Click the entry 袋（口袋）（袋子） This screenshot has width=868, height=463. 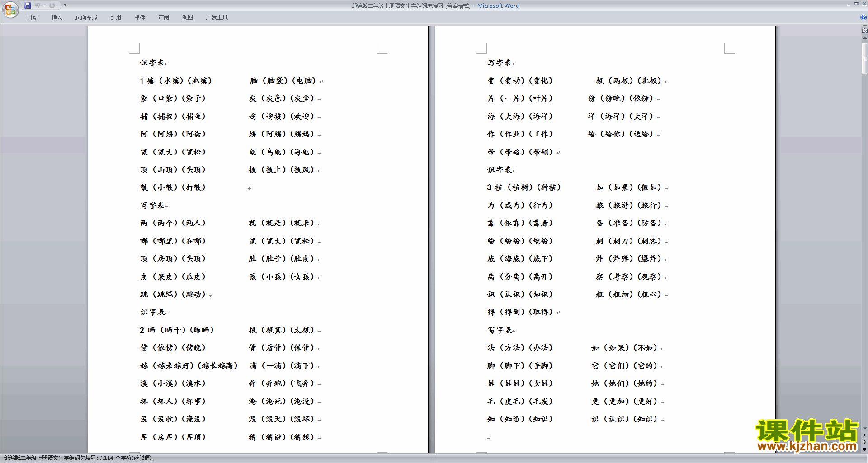[173, 98]
